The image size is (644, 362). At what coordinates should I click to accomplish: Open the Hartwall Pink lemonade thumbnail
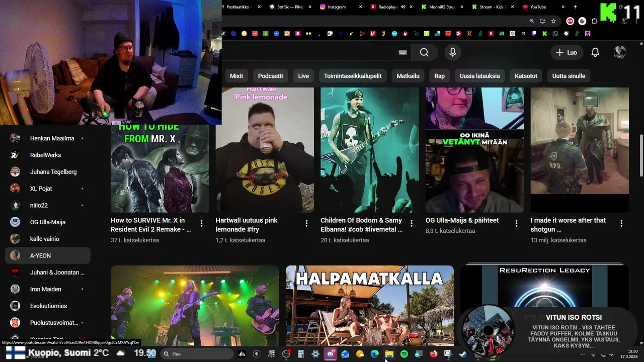265,150
